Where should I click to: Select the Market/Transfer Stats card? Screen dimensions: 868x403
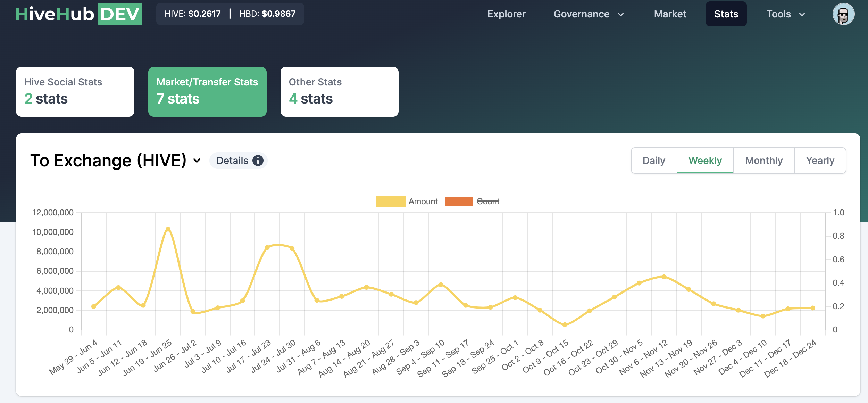tap(207, 92)
